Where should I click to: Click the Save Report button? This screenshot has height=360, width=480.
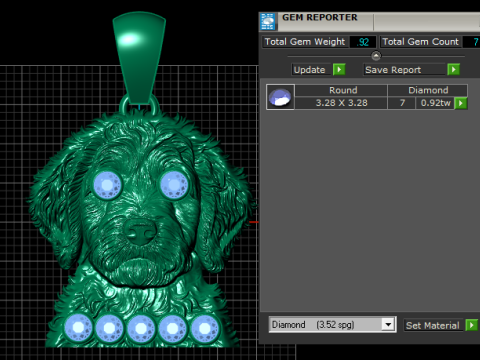404,70
